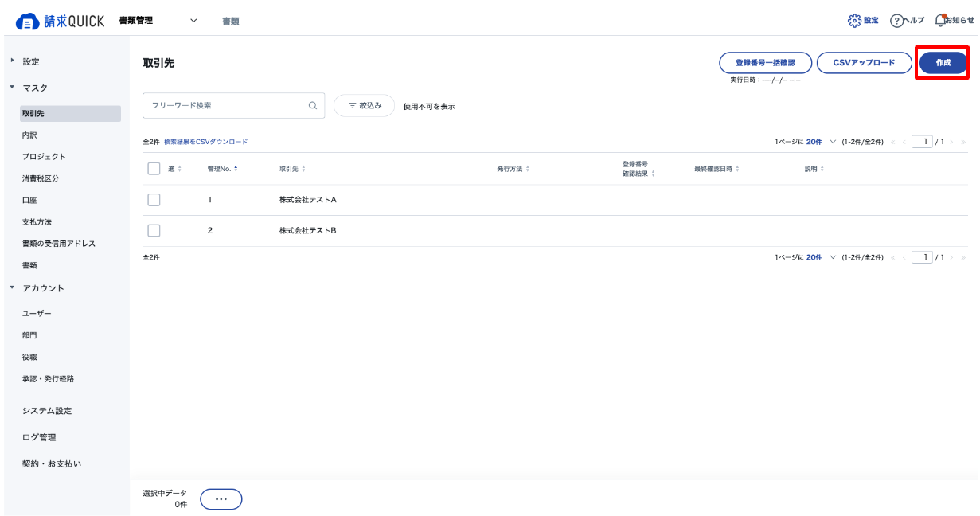Click the magnifier icon in the search box
The width and height of the screenshot is (980, 516).
[x=313, y=105]
